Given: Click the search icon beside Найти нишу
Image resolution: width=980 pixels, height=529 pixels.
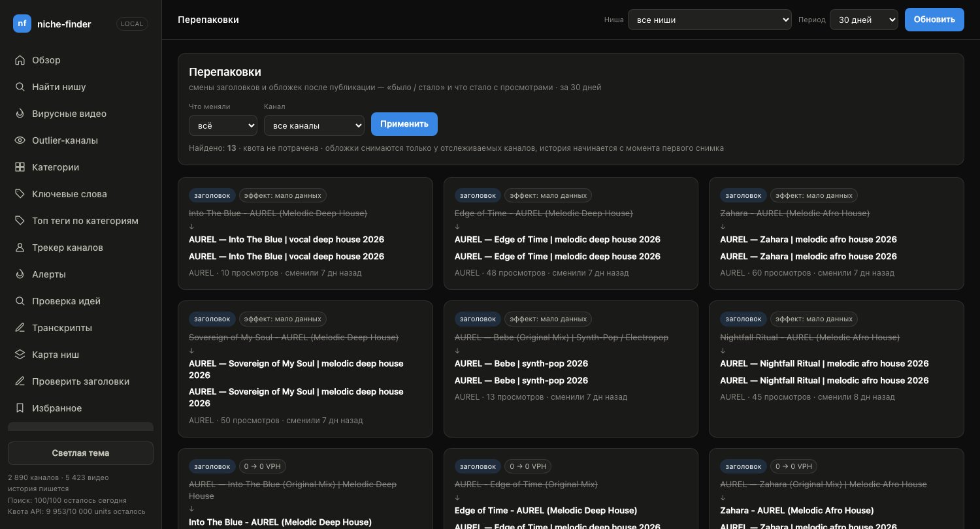Looking at the screenshot, I should click(20, 87).
